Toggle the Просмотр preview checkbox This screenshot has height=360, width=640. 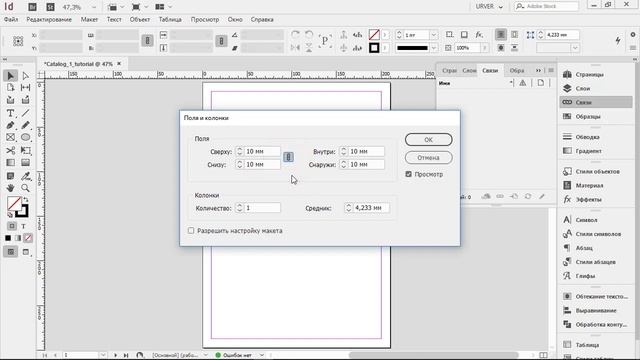409,174
